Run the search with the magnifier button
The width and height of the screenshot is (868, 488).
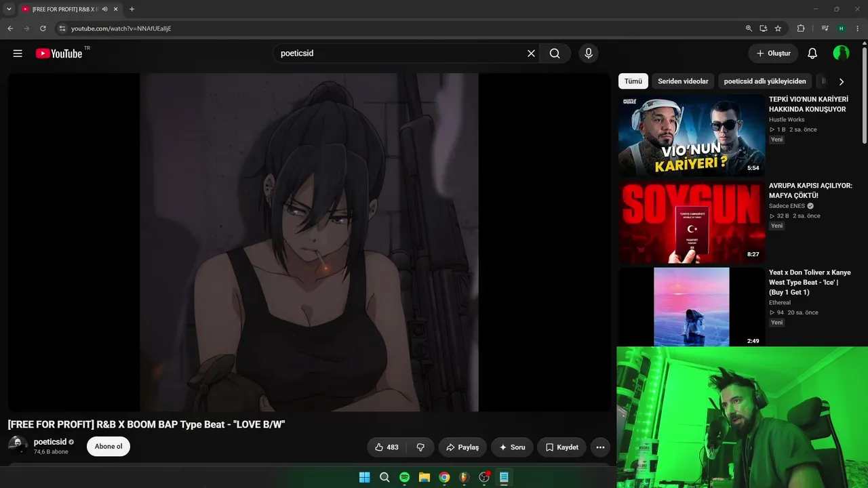click(x=555, y=54)
